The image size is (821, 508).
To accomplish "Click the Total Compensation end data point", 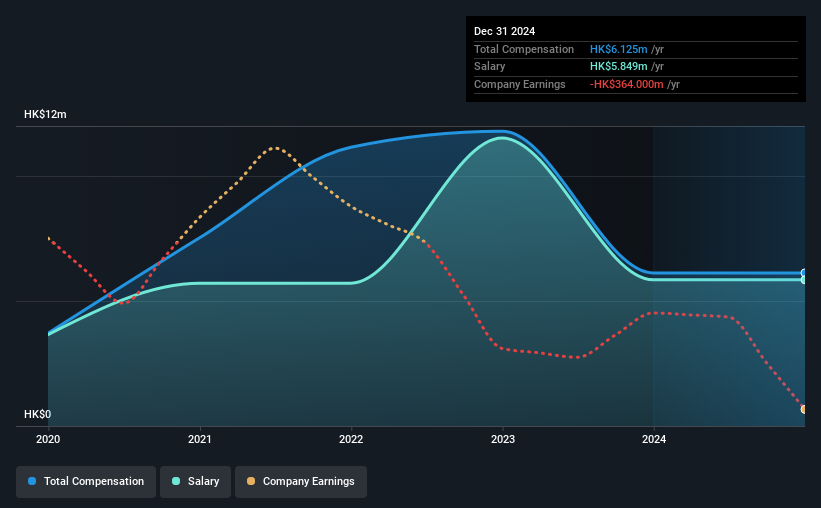I will click(804, 273).
